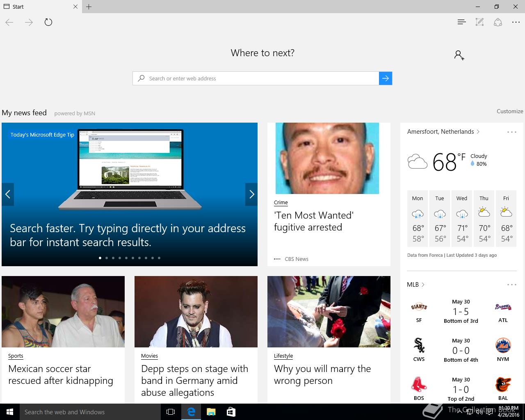Open Mexican soccer star kidnapping article
Image resolution: width=525 pixels, height=420 pixels.
pos(61,375)
